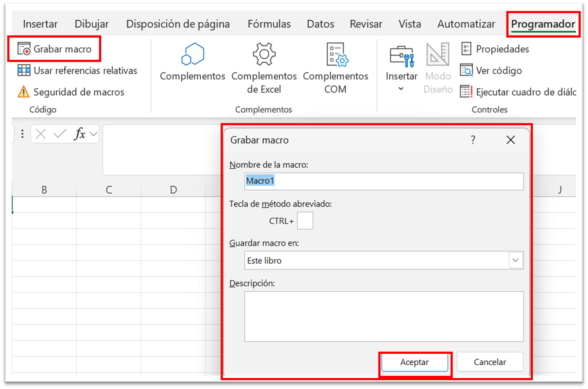Click the CTRL+ shortcut key box
Image resolution: width=588 pixels, height=389 pixels.
[305, 221]
